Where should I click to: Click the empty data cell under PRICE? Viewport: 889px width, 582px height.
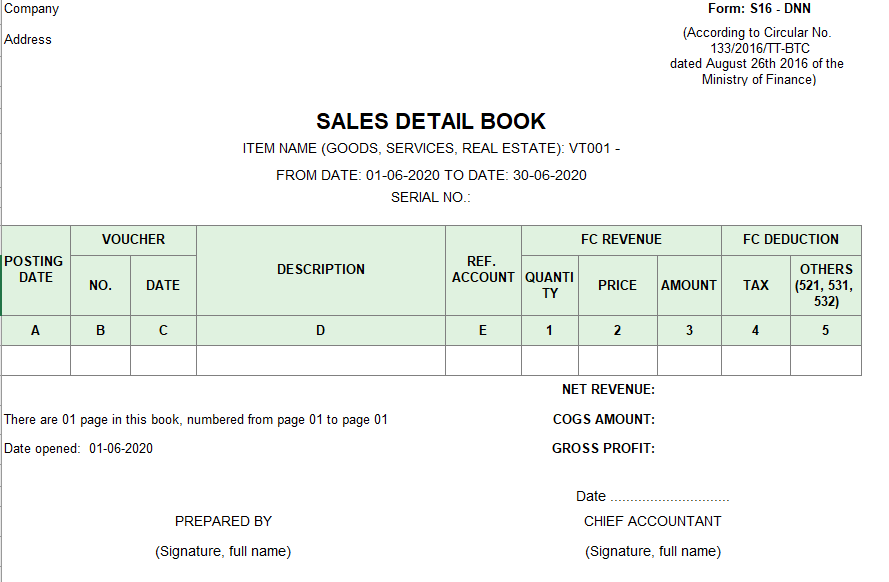point(617,360)
